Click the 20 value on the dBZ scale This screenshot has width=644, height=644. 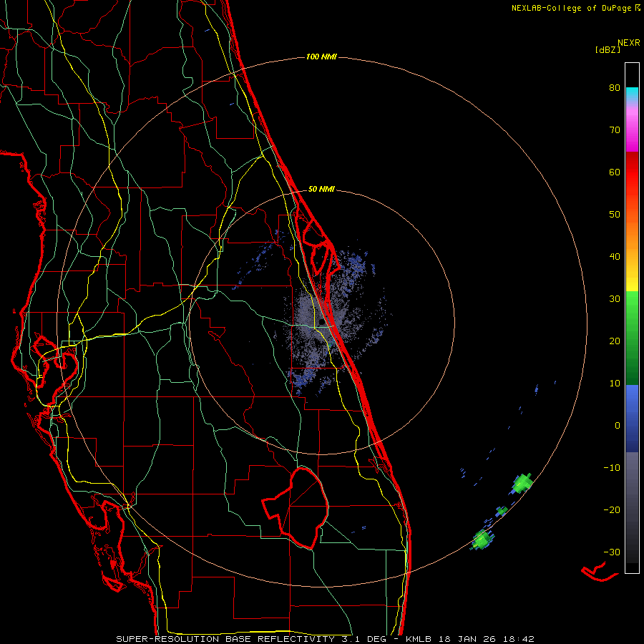[x=615, y=341]
